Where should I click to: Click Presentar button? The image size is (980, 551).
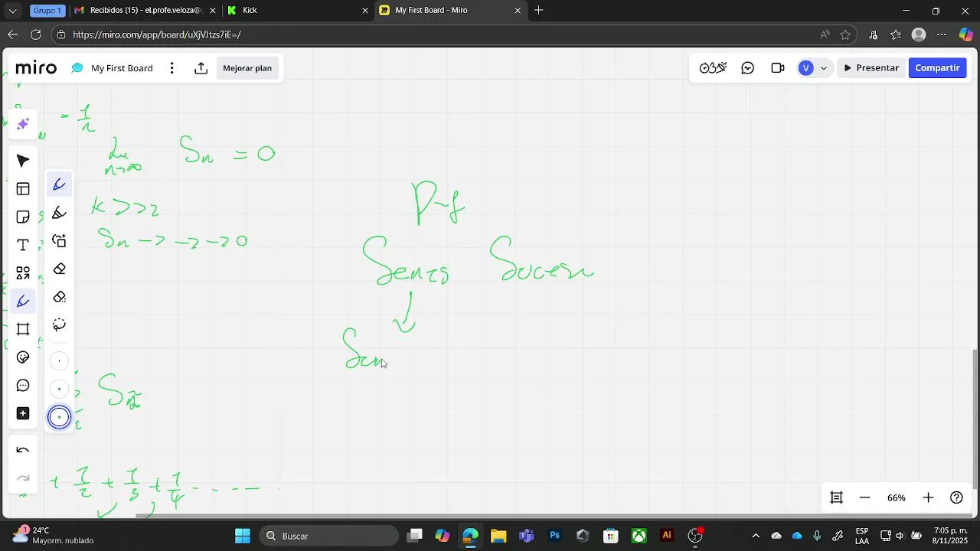(871, 68)
